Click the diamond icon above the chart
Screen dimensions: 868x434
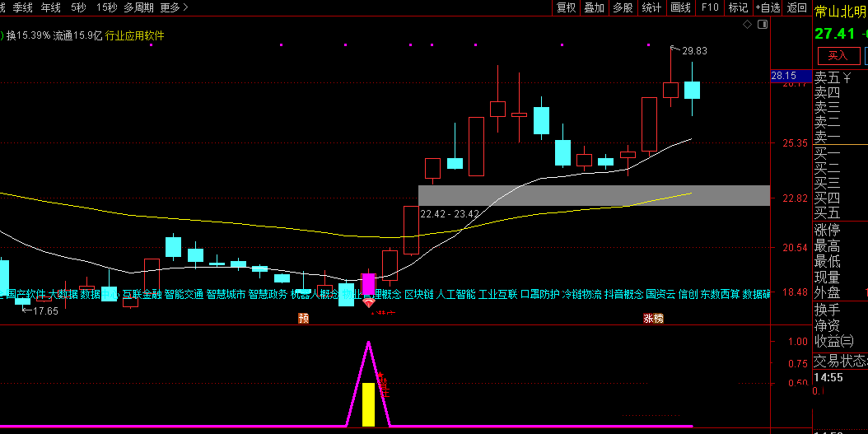pyautogui.click(x=747, y=26)
